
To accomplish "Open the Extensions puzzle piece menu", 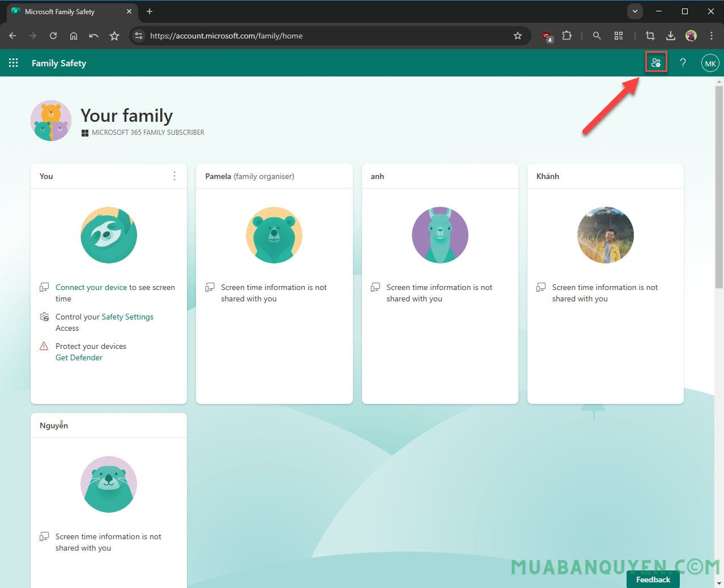I will (x=567, y=36).
